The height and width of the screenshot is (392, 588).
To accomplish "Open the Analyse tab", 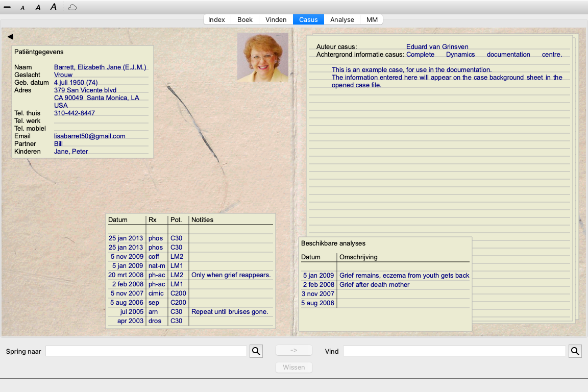I will pos(342,19).
